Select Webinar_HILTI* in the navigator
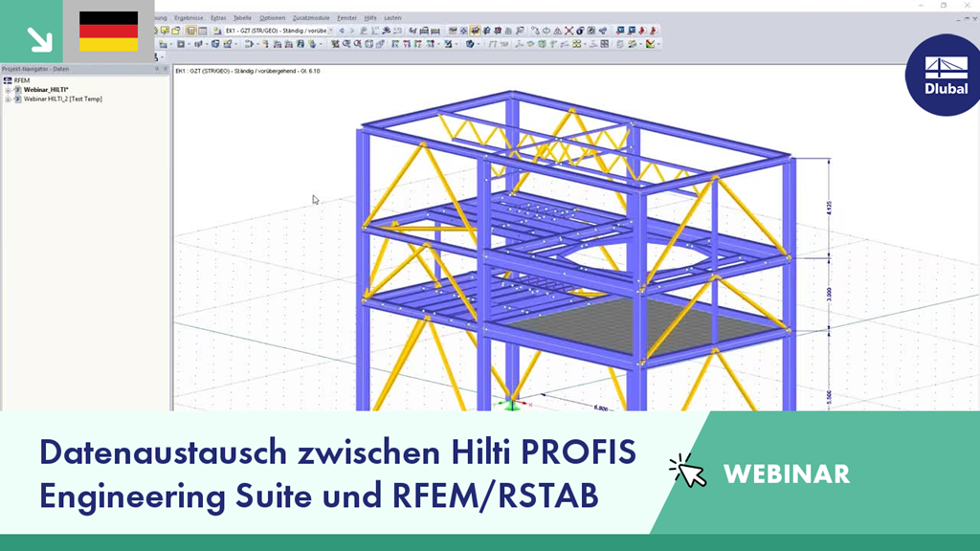Viewport: 980px width, 551px height. pyautogui.click(x=46, y=90)
